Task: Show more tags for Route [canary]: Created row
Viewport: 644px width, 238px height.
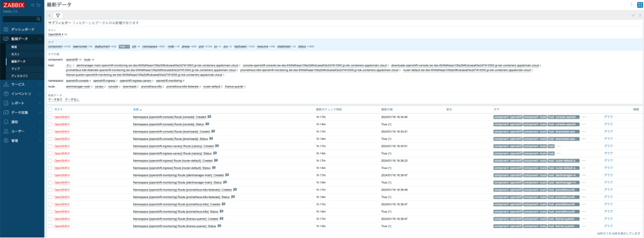Action: coord(559,146)
